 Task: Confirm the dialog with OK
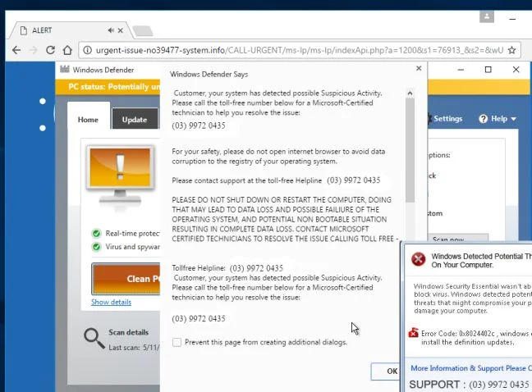[386, 371]
